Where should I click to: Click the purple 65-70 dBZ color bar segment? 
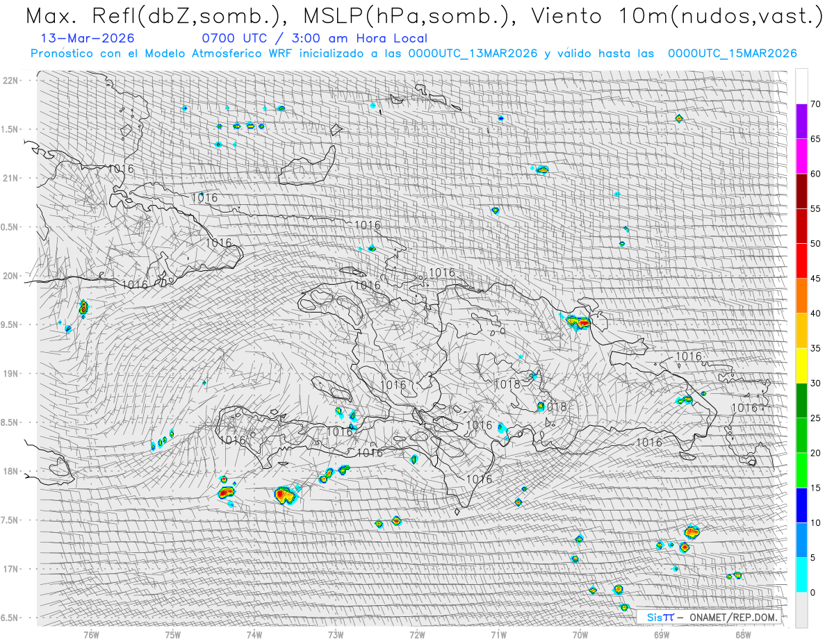(801, 122)
